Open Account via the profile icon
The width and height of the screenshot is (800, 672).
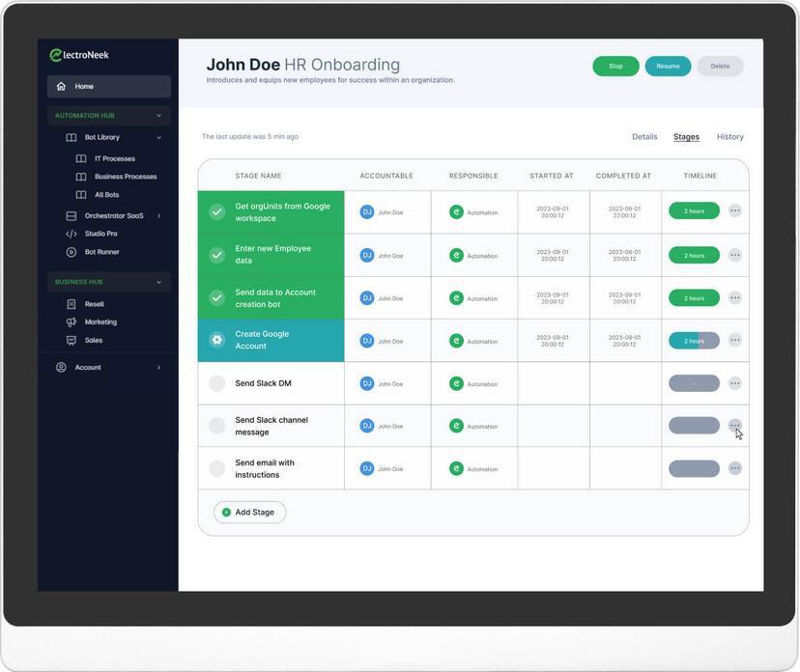(59, 367)
